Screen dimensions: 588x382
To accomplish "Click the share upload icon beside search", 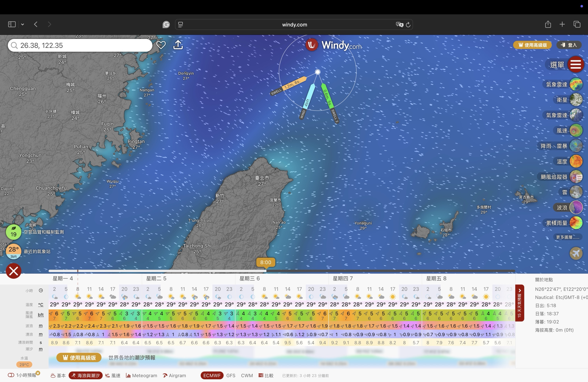I will pyautogui.click(x=178, y=45).
